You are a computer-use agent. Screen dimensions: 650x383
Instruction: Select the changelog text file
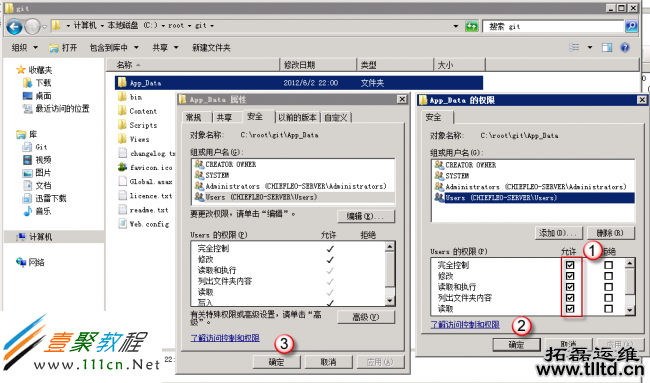(147, 153)
